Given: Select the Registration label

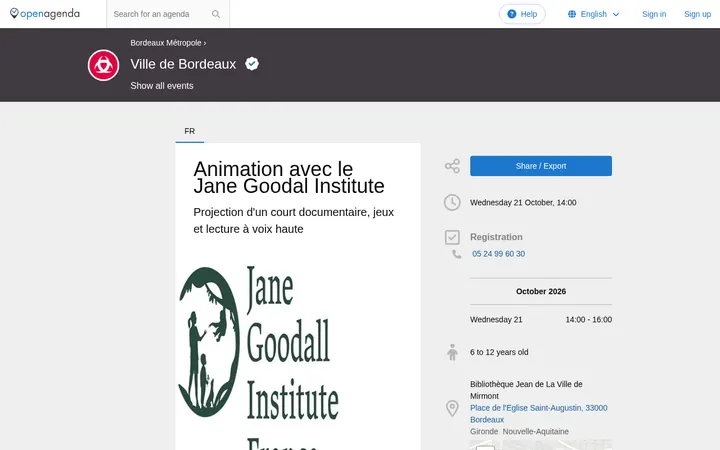Looking at the screenshot, I should (496, 237).
